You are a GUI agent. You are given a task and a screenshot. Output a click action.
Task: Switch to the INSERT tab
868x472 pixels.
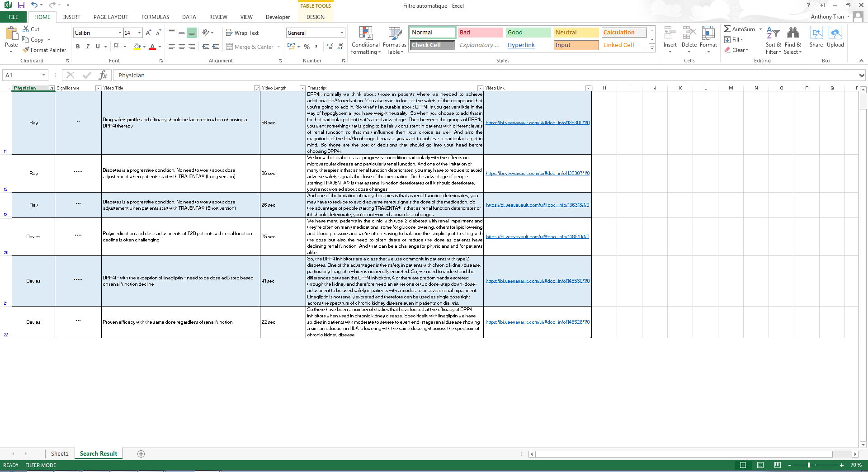click(71, 17)
